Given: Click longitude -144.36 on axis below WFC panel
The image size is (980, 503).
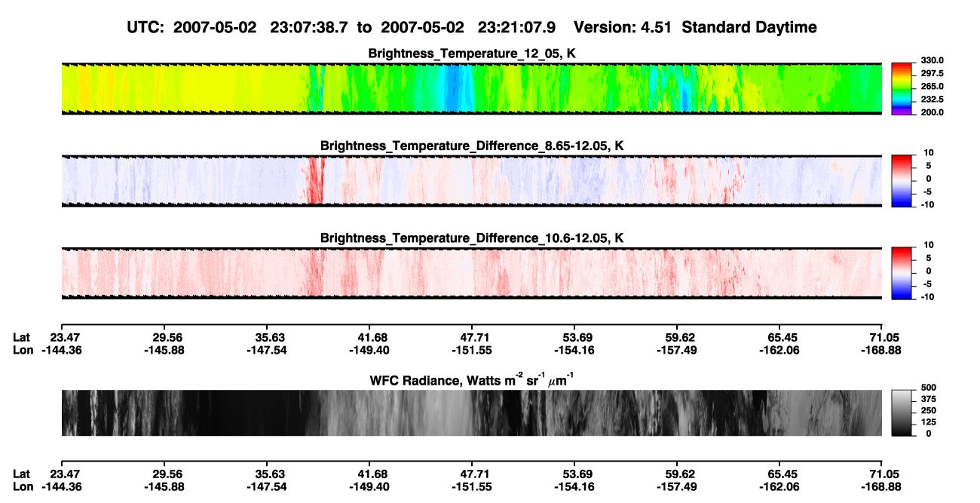Looking at the screenshot, I should 61,486.
